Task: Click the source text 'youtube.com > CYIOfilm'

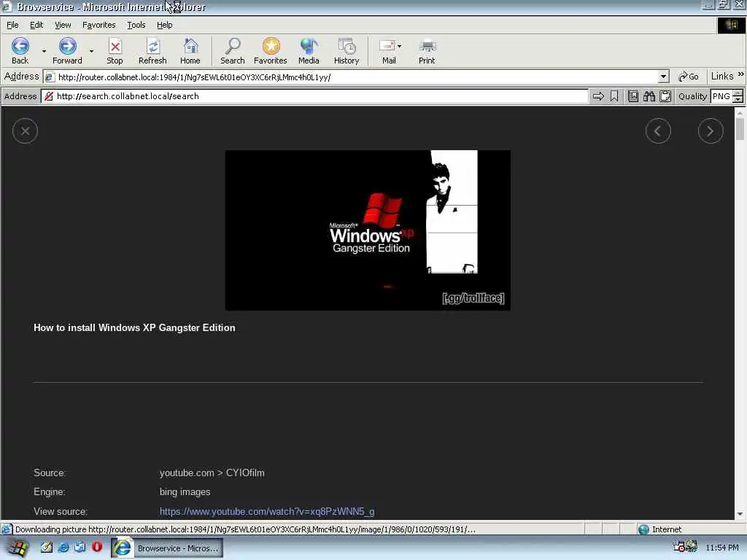Action: tap(212, 472)
